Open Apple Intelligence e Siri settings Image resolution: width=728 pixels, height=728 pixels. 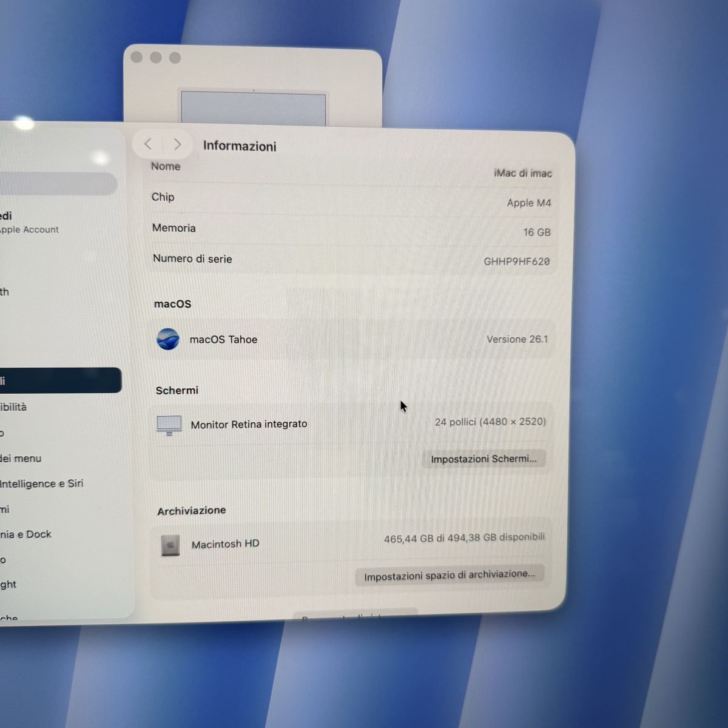tap(41, 484)
